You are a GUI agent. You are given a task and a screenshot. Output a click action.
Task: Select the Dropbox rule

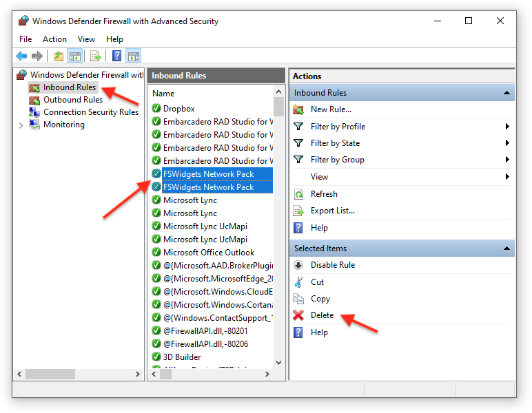coord(178,109)
